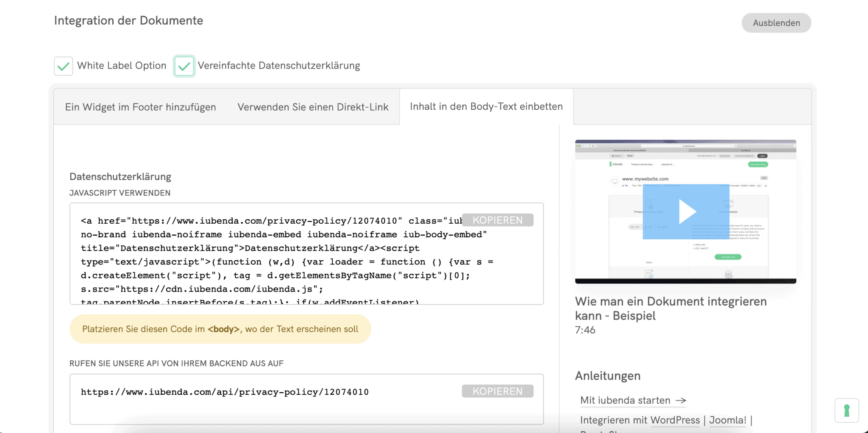This screenshot has width=868, height=433.
Task: Click the RUFEN SIE UNSERE API label
Action: [x=176, y=364]
